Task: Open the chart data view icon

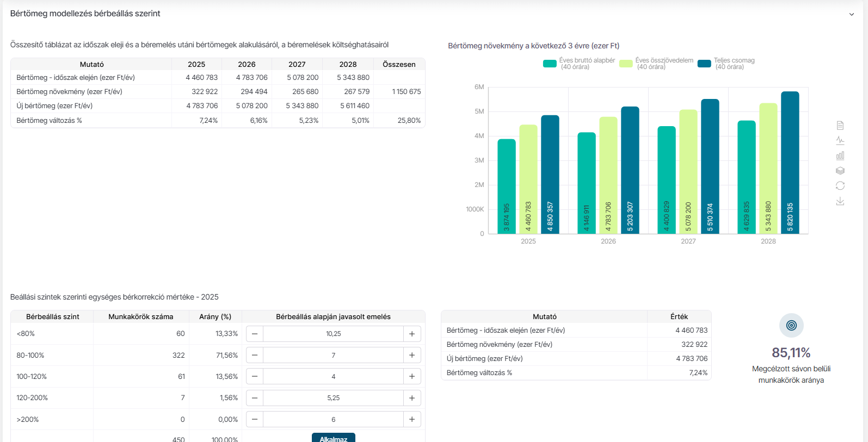Action: pyautogui.click(x=840, y=126)
